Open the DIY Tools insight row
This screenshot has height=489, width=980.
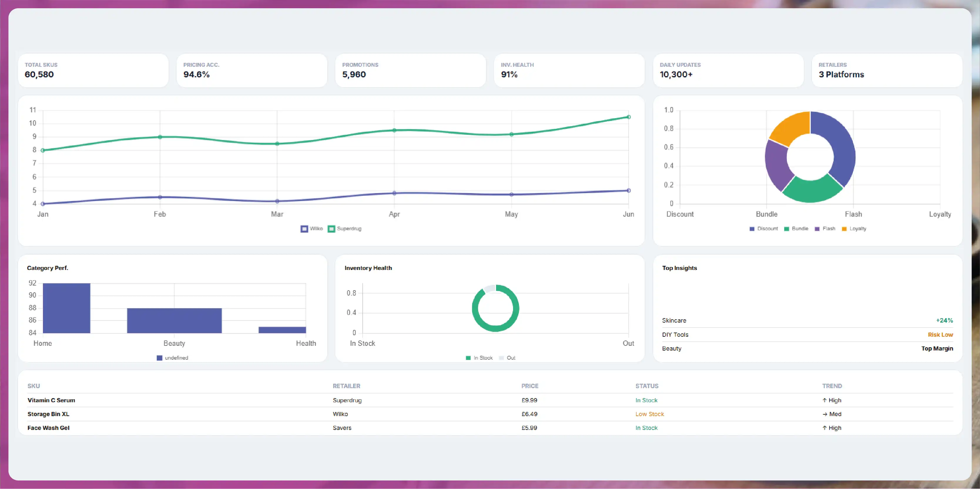pos(807,335)
